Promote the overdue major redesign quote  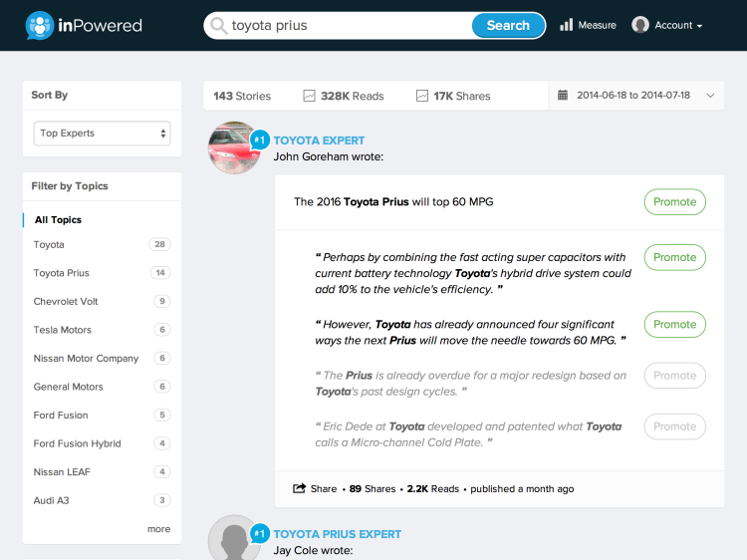[674, 375]
